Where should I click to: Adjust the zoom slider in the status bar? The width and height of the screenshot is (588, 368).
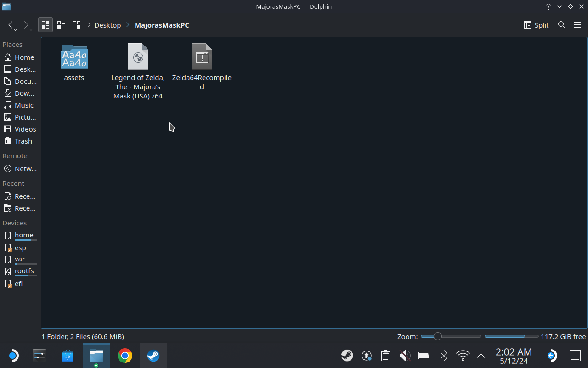(437, 336)
